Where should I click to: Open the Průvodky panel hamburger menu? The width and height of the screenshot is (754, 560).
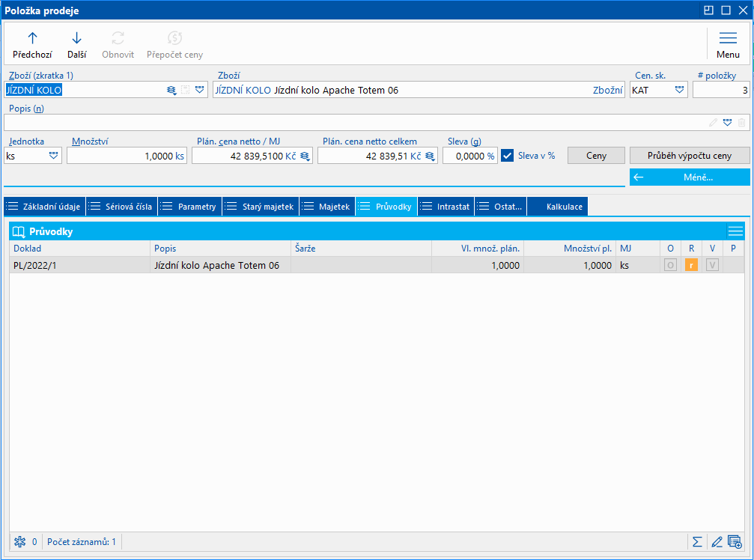click(735, 231)
